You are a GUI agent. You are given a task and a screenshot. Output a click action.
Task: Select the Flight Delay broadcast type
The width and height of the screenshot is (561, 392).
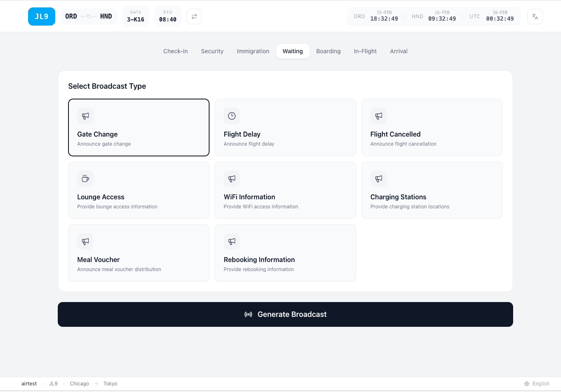[285, 128]
